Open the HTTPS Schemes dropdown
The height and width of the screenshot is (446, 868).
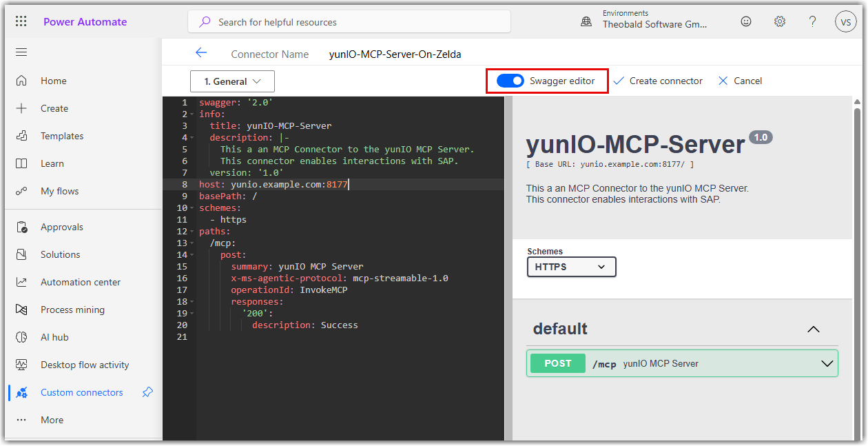(571, 267)
